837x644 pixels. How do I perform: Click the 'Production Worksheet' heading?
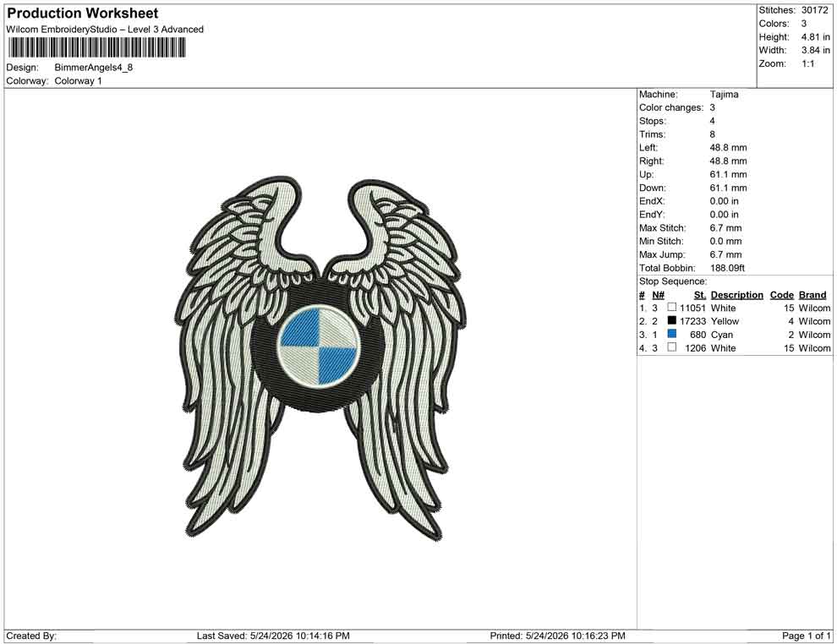[x=83, y=14]
